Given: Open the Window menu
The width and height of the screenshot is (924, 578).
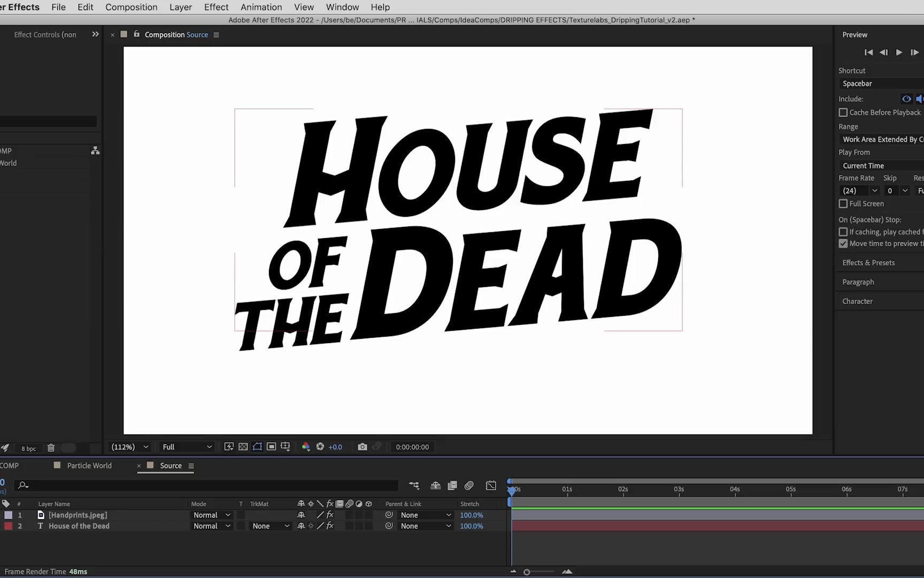Looking at the screenshot, I should tap(342, 7).
